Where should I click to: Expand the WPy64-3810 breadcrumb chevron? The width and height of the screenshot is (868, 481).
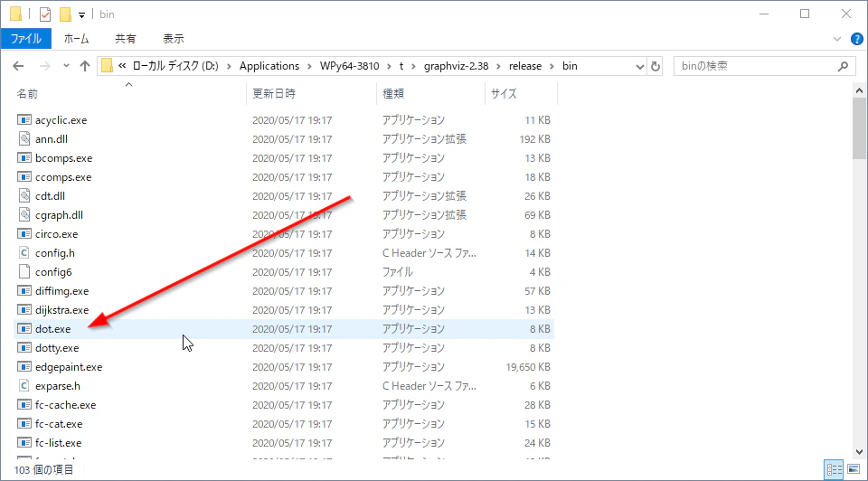[389, 66]
